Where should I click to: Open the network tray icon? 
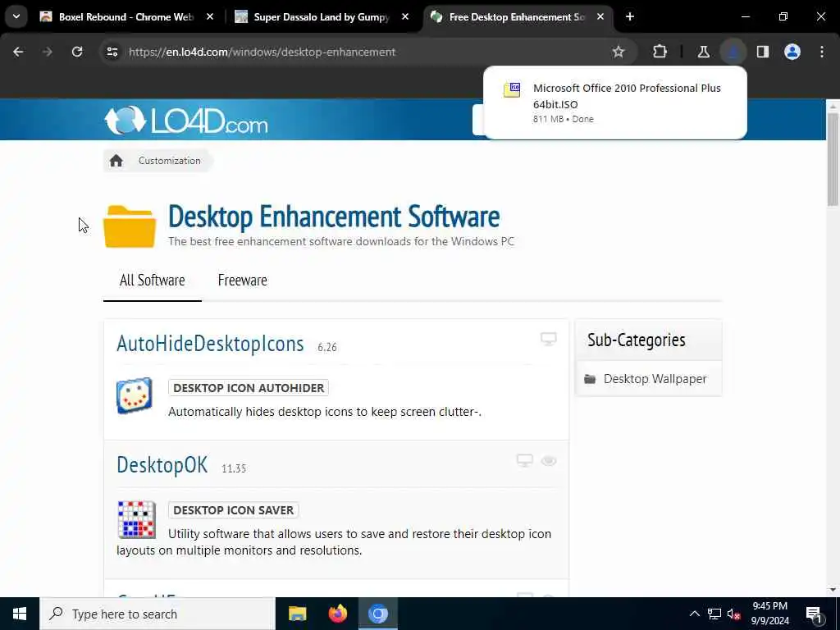tap(714, 614)
